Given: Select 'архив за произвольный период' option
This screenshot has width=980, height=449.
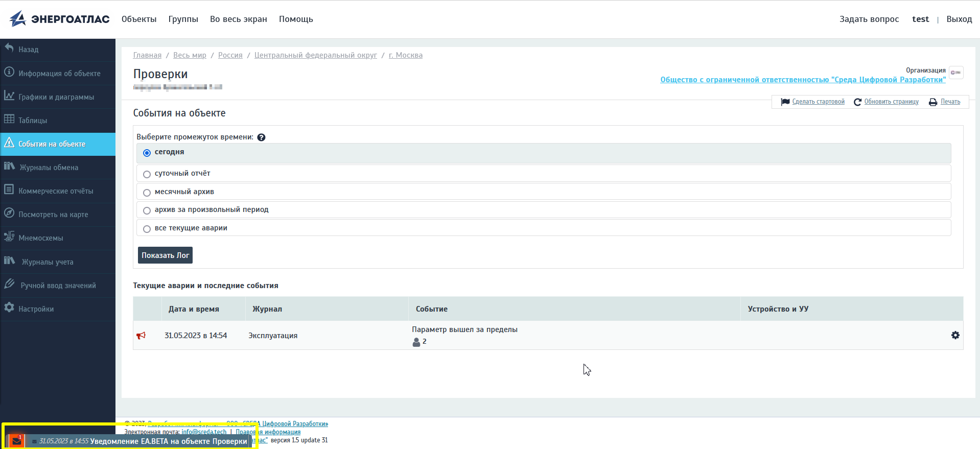Looking at the screenshot, I should pyautogui.click(x=147, y=210).
